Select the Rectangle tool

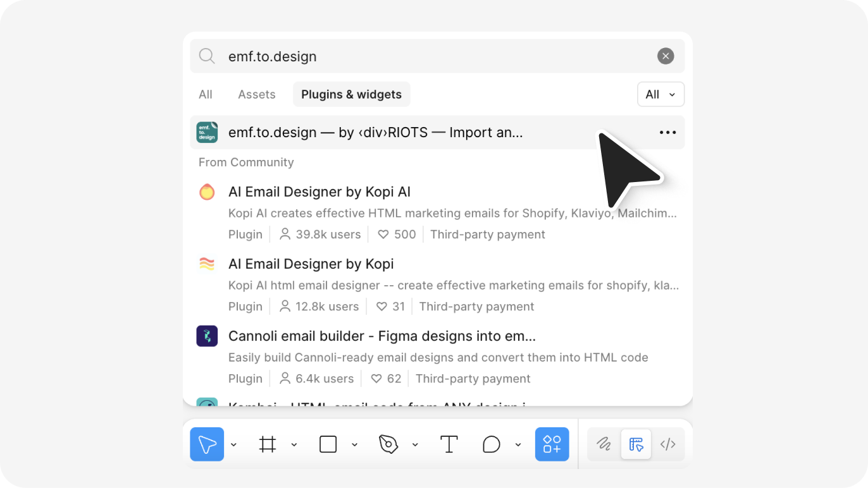pos(328,444)
